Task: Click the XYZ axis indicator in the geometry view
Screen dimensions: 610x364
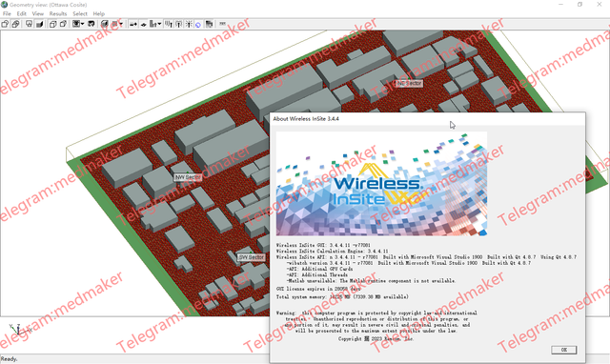Action: [x=19, y=330]
